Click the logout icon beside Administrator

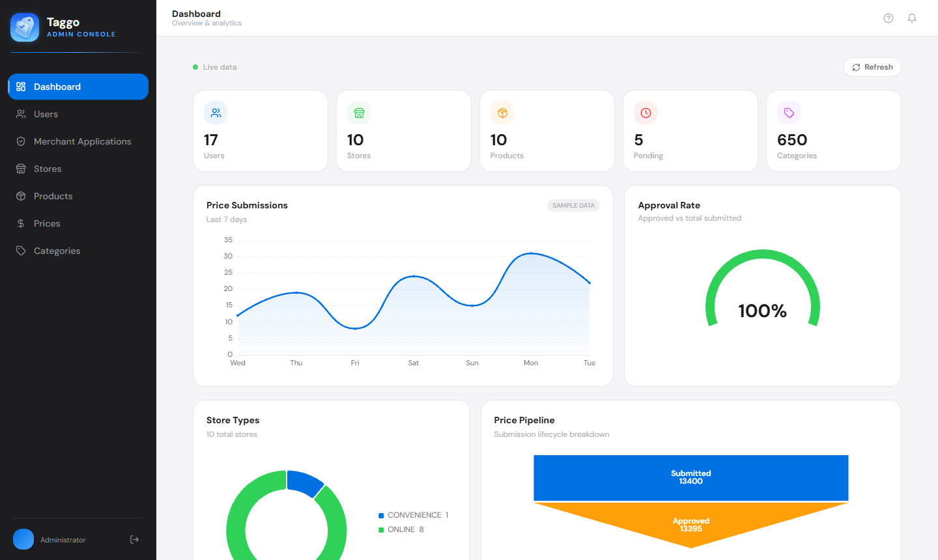[x=135, y=539]
